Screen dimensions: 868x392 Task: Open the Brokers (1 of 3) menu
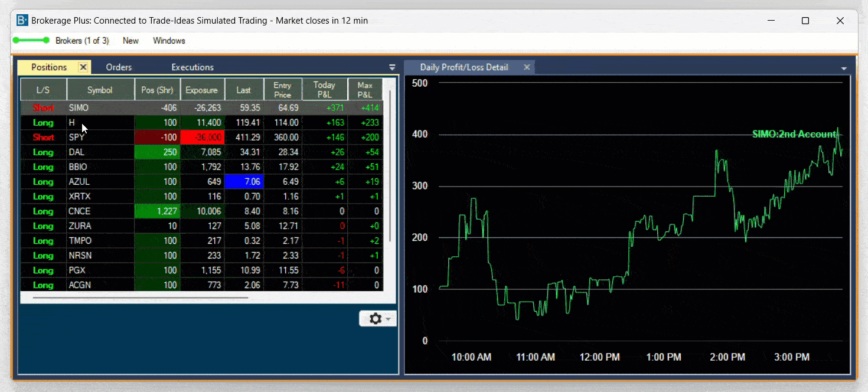82,41
